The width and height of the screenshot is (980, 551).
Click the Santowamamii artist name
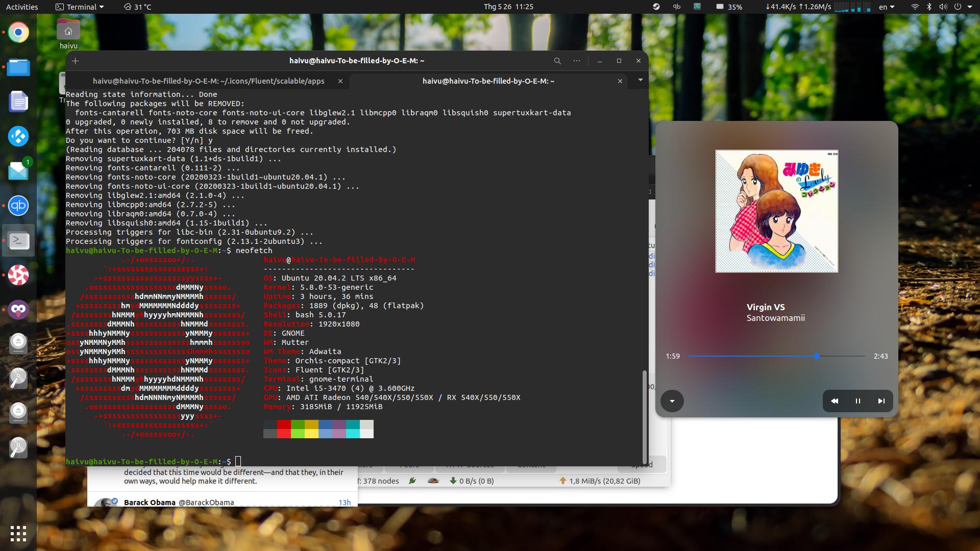point(775,318)
